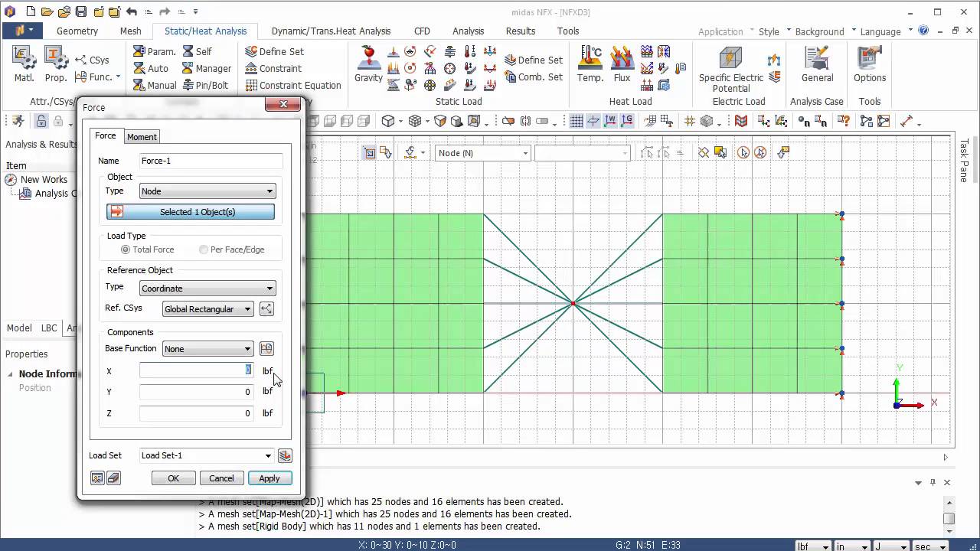
Task: Toggle the grid display toolbar button
Action: point(577,121)
